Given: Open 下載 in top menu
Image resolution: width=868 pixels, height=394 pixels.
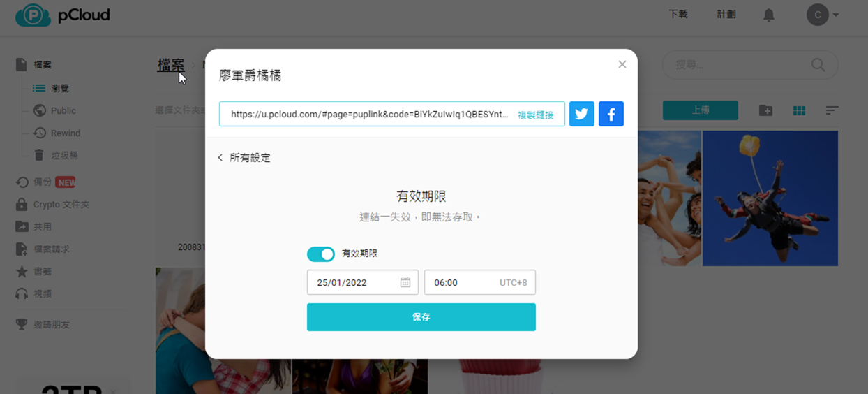Looking at the screenshot, I should pyautogui.click(x=678, y=15).
